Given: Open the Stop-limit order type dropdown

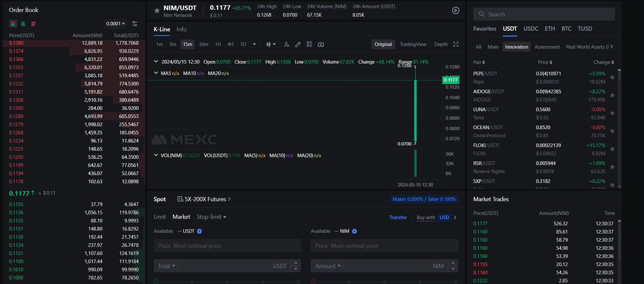Looking at the screenshot, I should (211, 217).
